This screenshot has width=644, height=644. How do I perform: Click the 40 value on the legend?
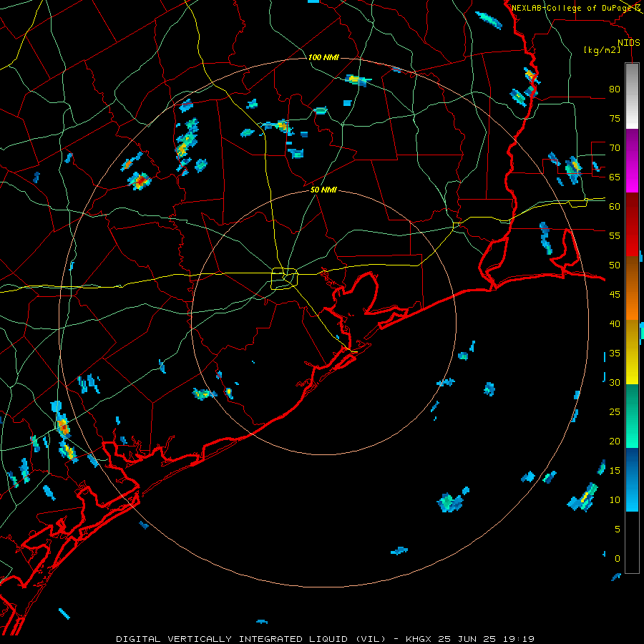[615, 324]
